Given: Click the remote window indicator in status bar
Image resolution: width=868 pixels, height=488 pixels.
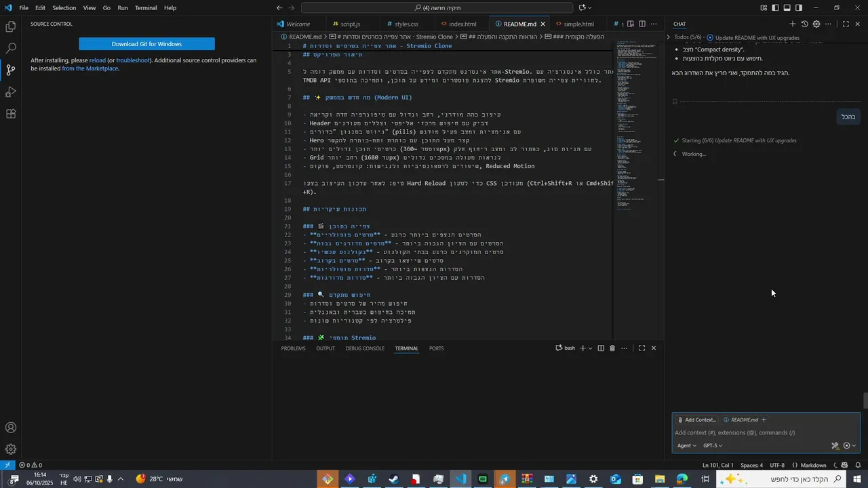Looking at the screenshot, I should coord(7,465).
